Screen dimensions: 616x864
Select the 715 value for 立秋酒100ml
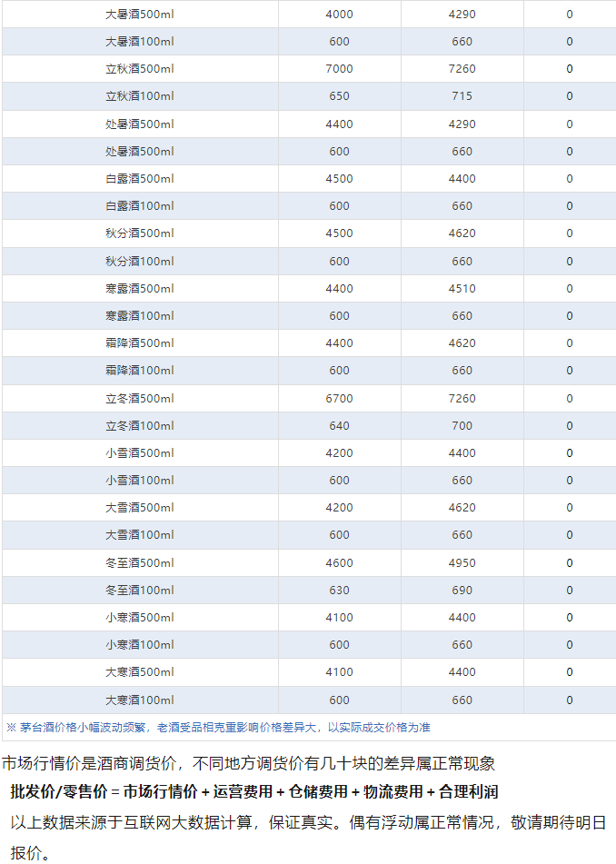coord(462,96)
